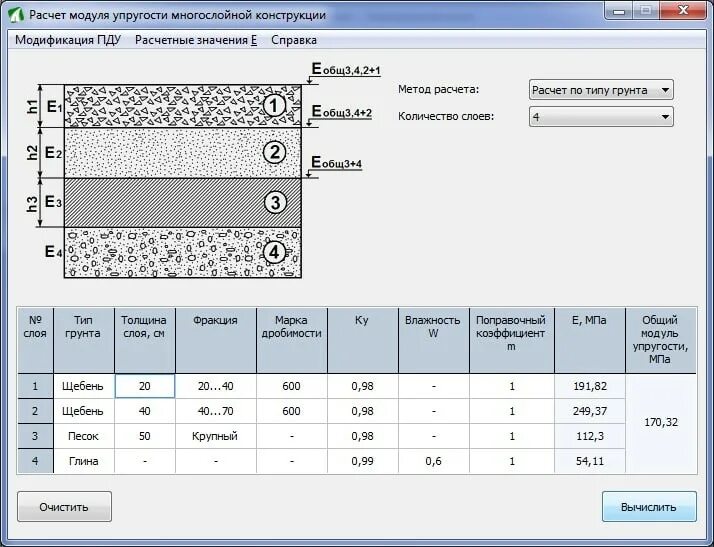
Task: Click the Марка дробимости column header
Action: tap(292, 340)
